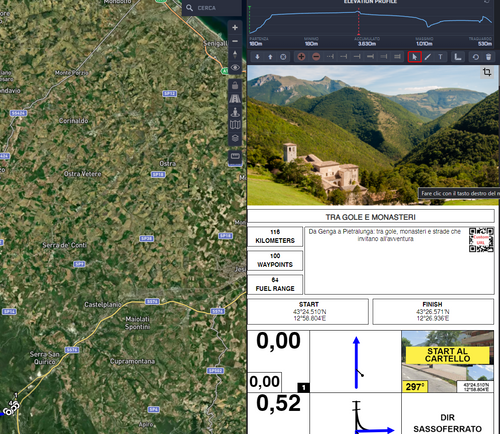Click the undo rotate icon
Image resolution: width=500 pixels, height=434 pixels.
(476, 57)
